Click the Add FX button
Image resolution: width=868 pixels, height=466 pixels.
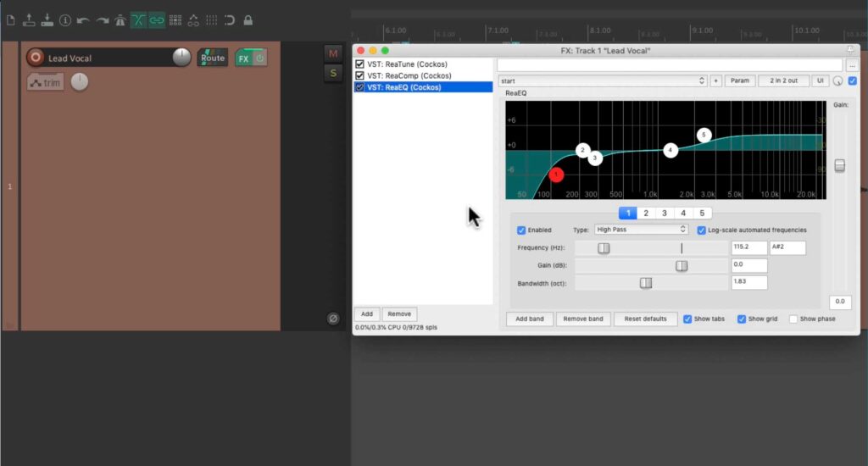point(367,314)
